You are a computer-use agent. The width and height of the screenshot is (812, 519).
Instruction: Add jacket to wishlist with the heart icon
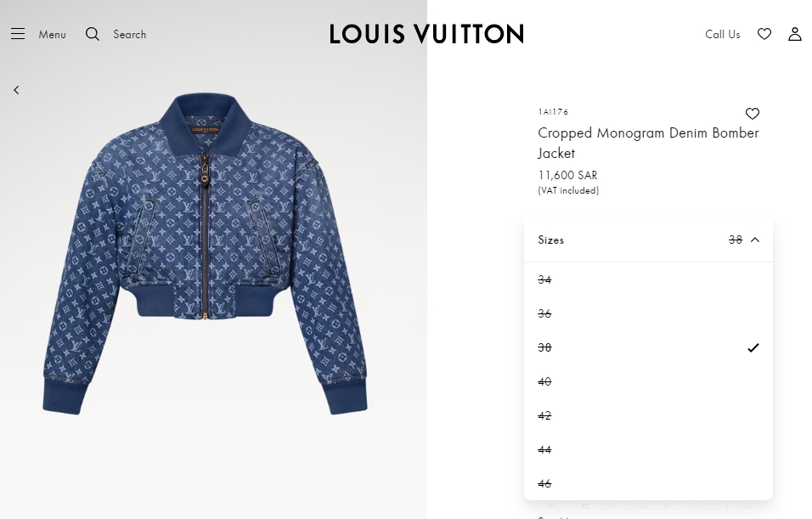point(752,114)
